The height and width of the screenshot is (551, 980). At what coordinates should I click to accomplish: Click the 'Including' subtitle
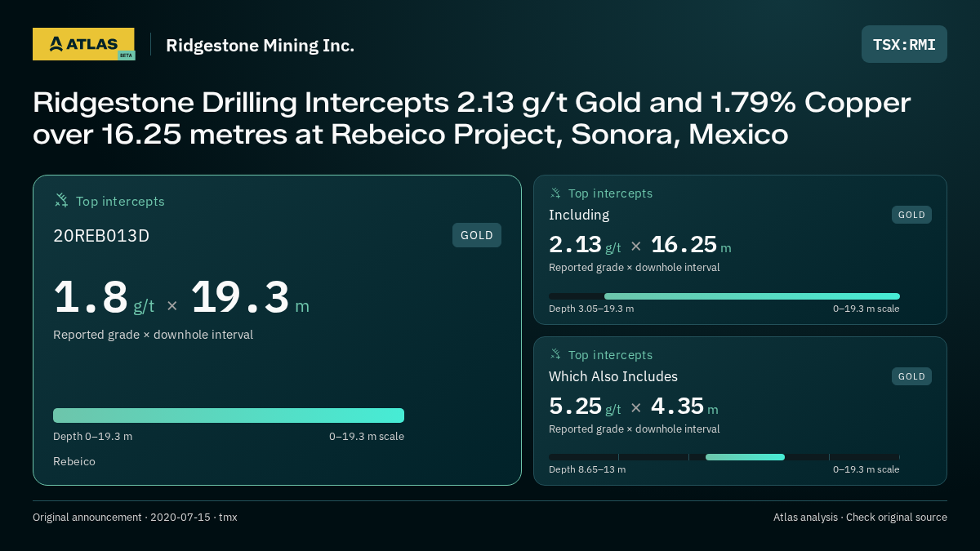click(x=579, y=215)
